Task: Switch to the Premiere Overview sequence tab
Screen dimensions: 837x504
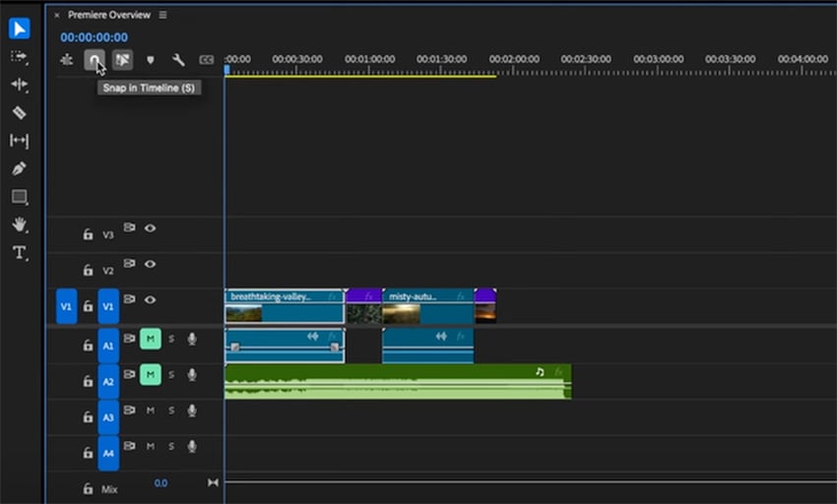Action: [x=106, y=15]
